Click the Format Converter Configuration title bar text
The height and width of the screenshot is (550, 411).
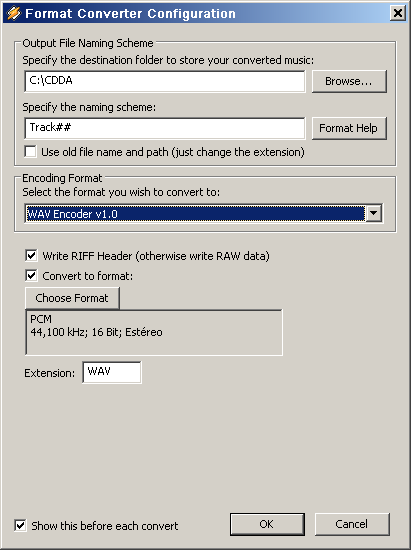pos(130,14)
